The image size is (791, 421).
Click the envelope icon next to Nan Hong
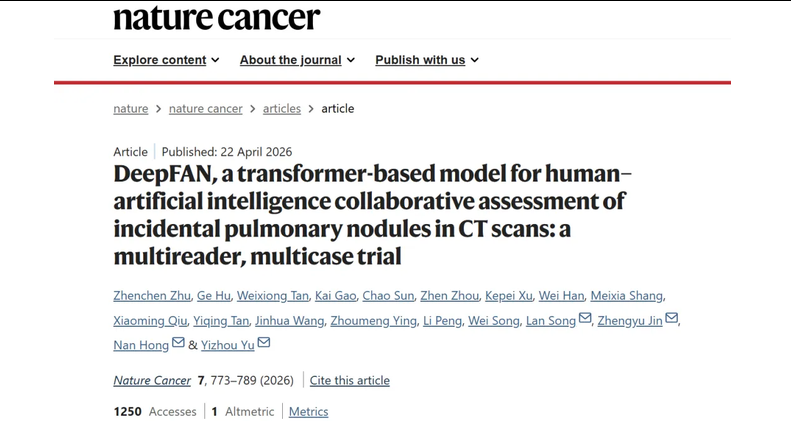(x=178, y=342)
